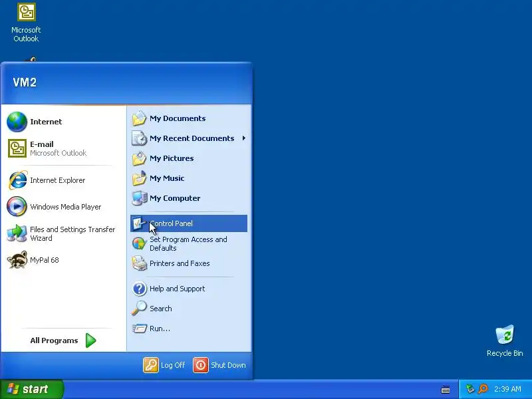The width and height of the screenshot is (532, 399).
Task: Click Set Program Access and Defaults icon
Action: tap(139, 243)
